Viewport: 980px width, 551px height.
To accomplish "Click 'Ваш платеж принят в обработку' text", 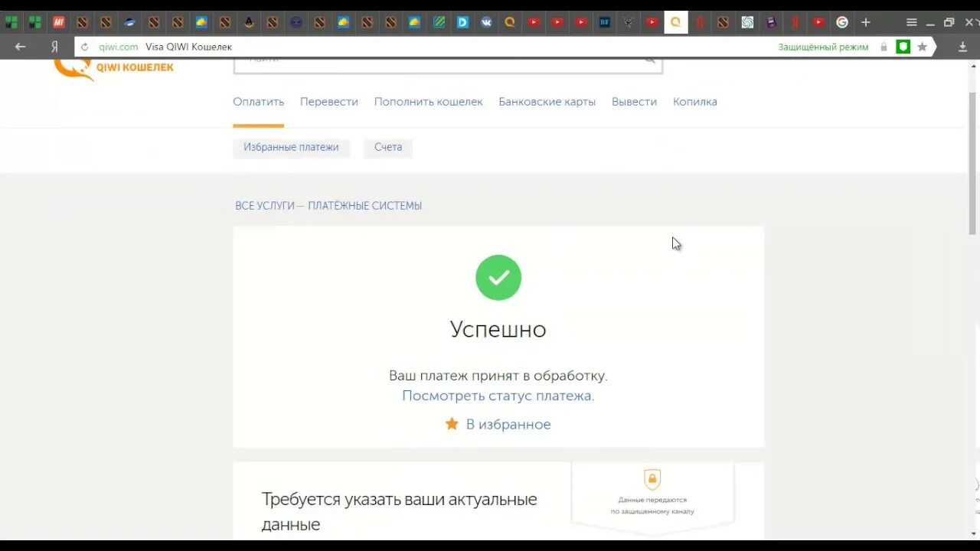I will tap(498, 376).
